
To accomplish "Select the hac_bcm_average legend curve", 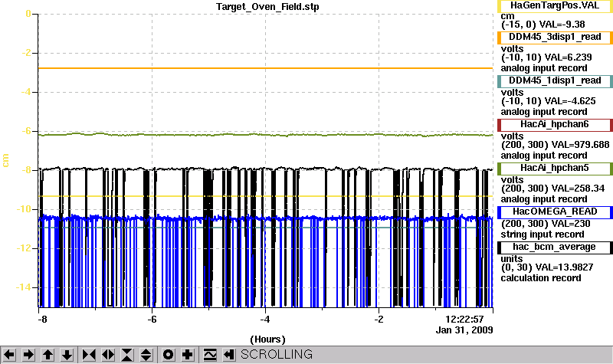I will tap(555, 248).
